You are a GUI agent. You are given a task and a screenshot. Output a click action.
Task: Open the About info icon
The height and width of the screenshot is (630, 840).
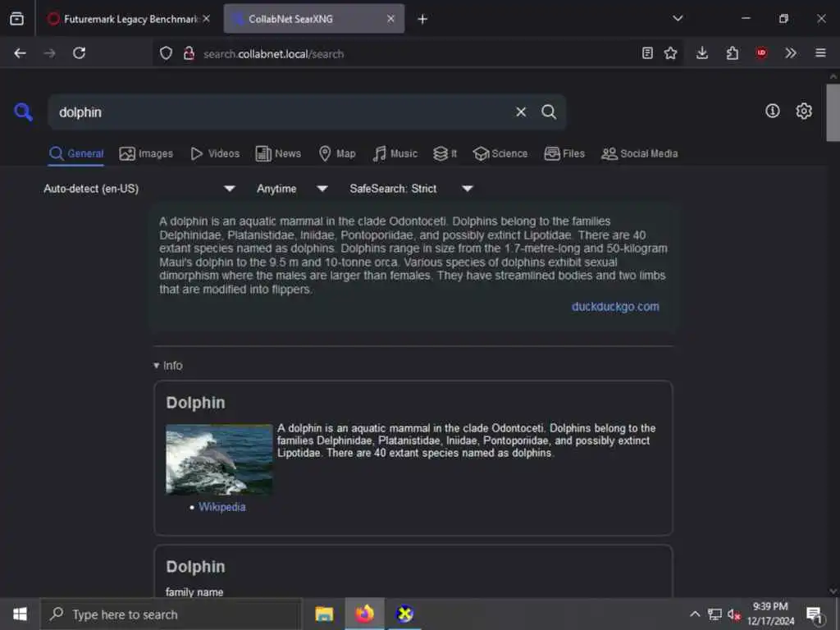click(x=772, y=111)
